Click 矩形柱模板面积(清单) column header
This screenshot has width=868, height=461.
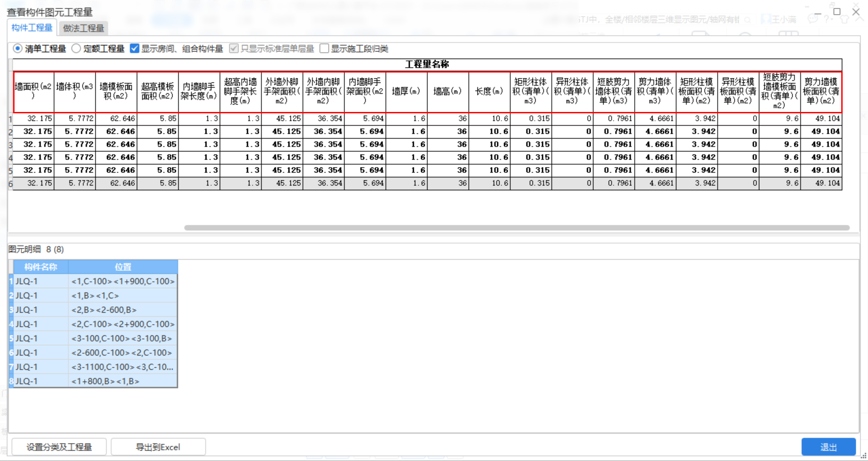point(697,92)
